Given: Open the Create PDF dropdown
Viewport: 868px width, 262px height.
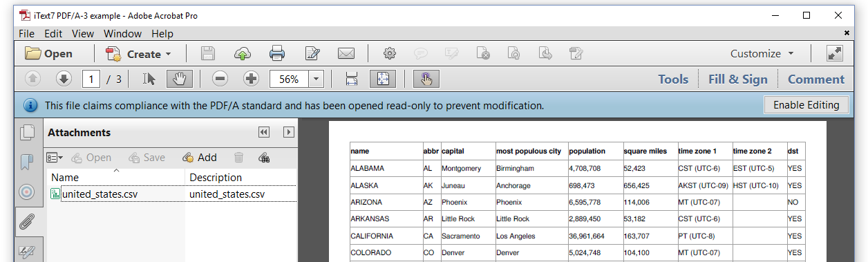Looking at the screenshot, I should tap(138, 53).
